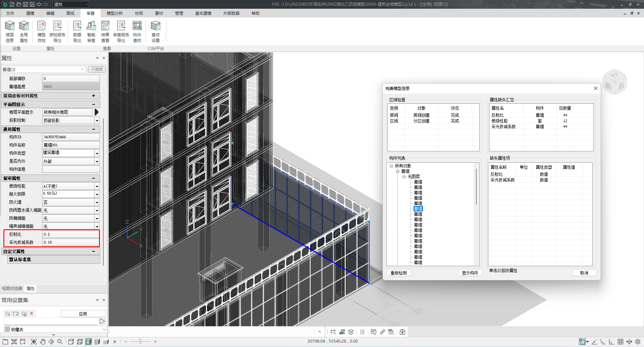Open the 视图浏览器 panel tab
Viewport: 644px width, 347px height.
click(12, 289)
